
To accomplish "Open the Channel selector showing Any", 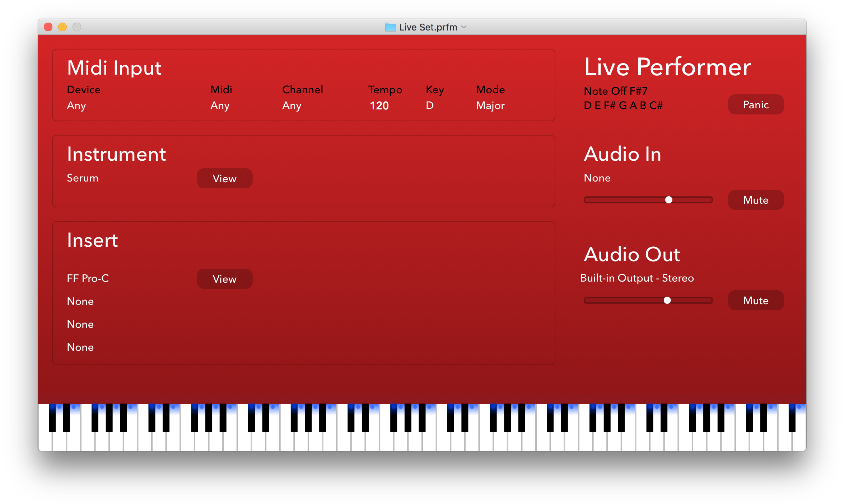I will coord(292,106).
